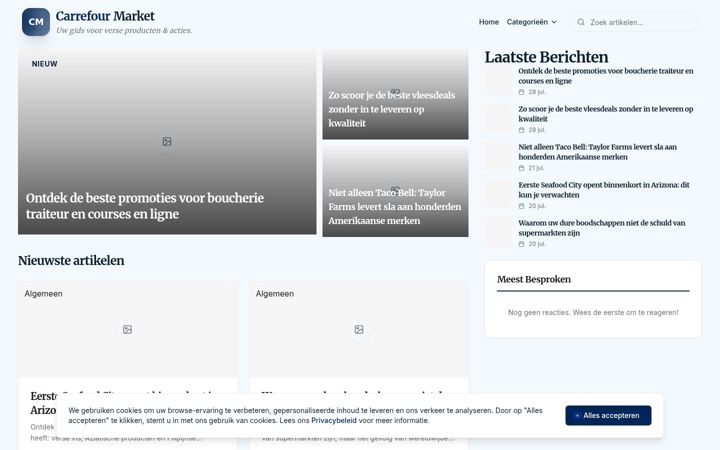720x450 pixels.
Task: Open the Privacybeleid link
Action: tap(334, 420)
